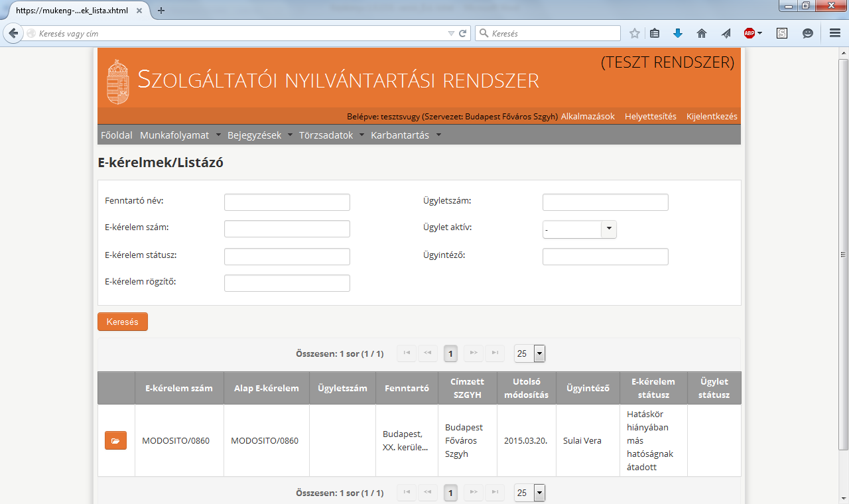Click the Hungarian coat of arms logo
This screenshot has width=849, height=504.
118,82
